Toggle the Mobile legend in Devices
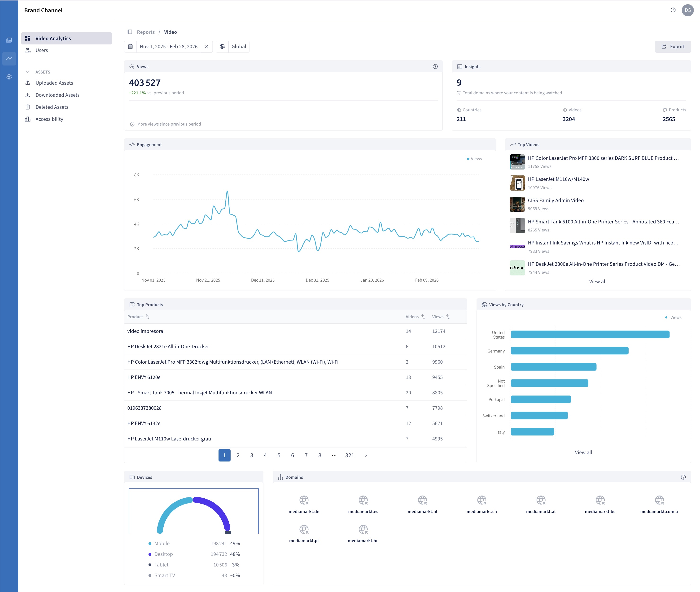This screenshot has width=700, height=592. (x=159, y=543)
